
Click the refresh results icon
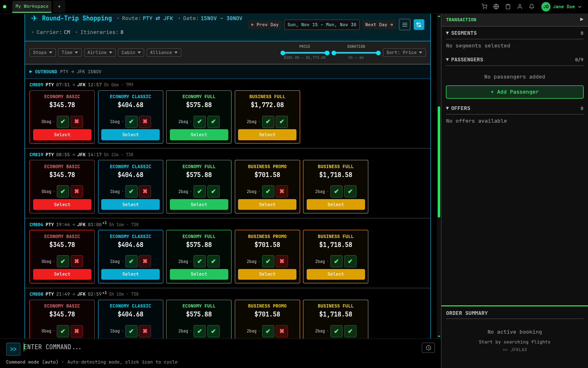point(419,25)
